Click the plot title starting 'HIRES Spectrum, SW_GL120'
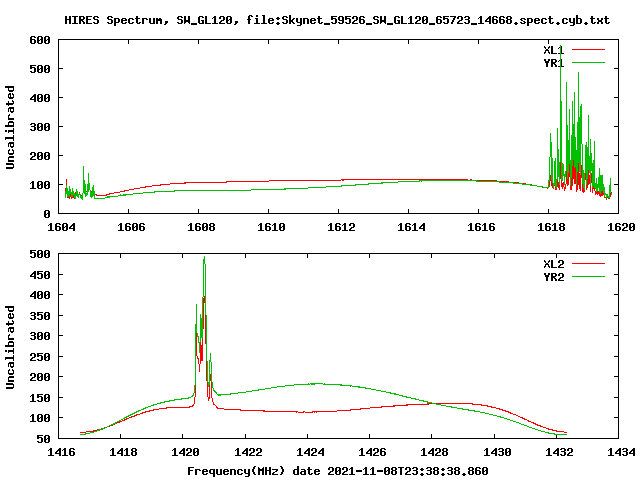Image resolution: width=640 pixels, height=480 pixels. 337,20
